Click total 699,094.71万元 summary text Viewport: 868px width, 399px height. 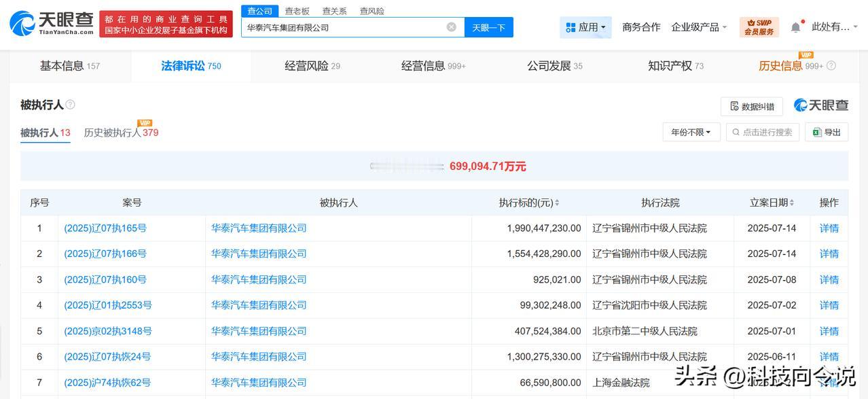(488, 167)
